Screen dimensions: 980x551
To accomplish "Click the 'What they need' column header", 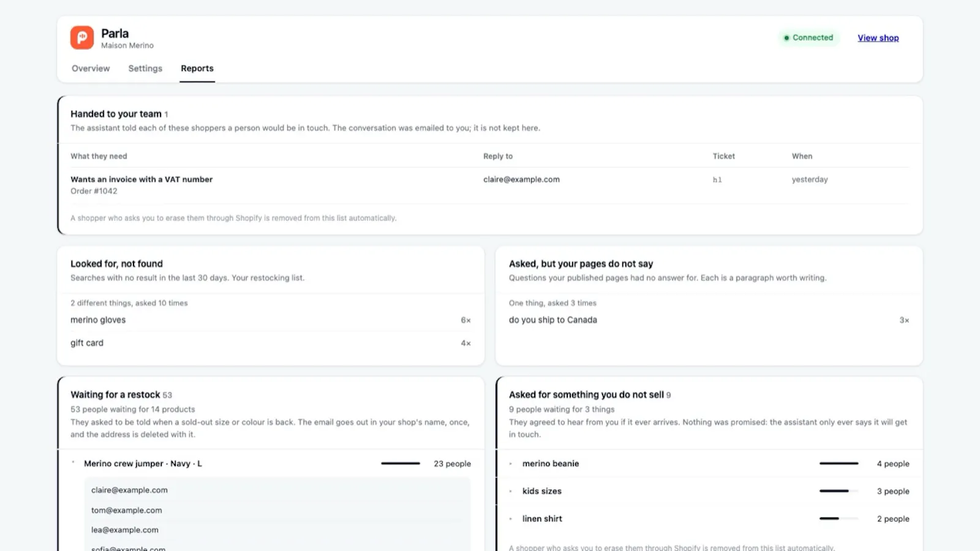I will [99, 156].
